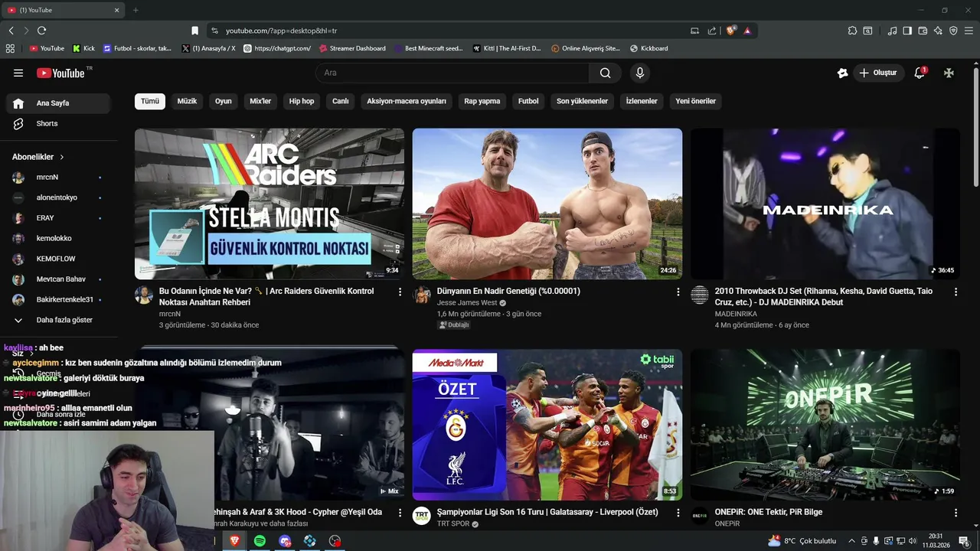The image size is (980, 551).
Task: Open YouTube notifications bell
Action: [x=920, y=73]
